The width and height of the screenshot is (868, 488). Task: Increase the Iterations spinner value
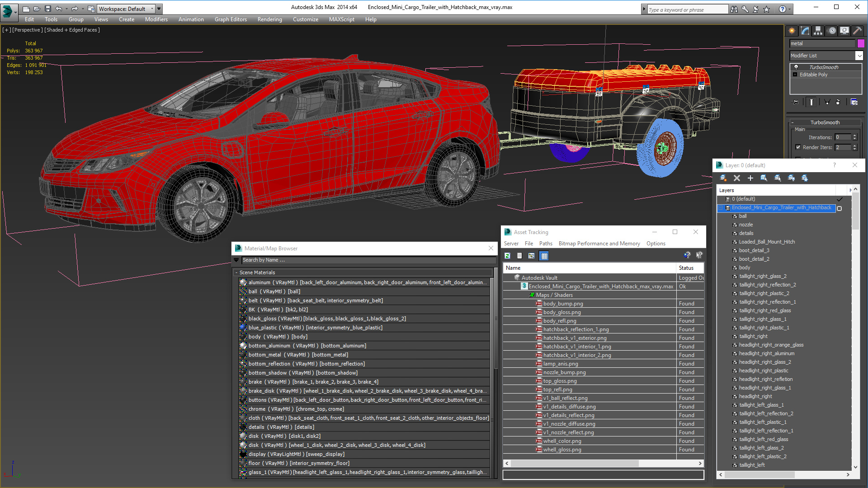(854, 136)
